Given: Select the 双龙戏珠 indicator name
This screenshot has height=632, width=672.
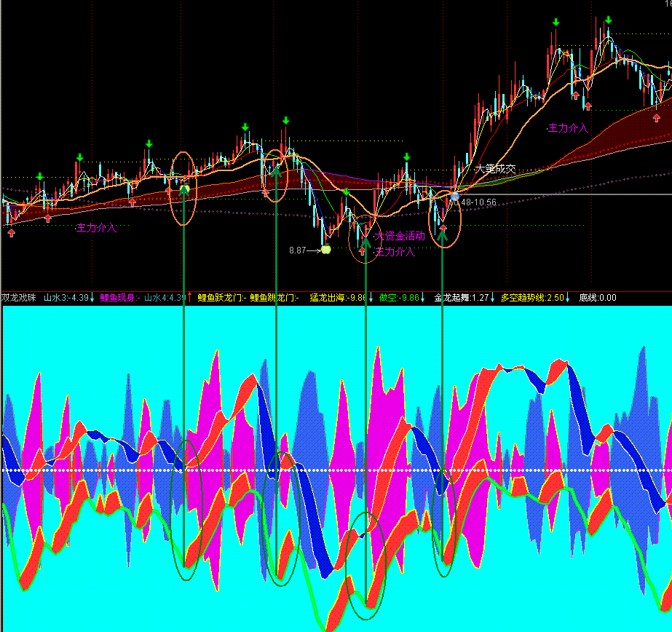Looking at the screenshot, I should [18, 297].
